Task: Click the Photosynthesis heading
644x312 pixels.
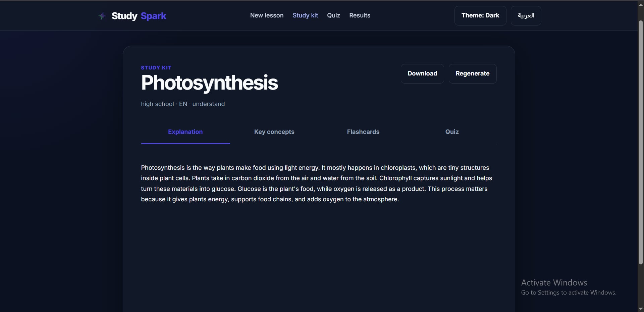Action: 210,83
